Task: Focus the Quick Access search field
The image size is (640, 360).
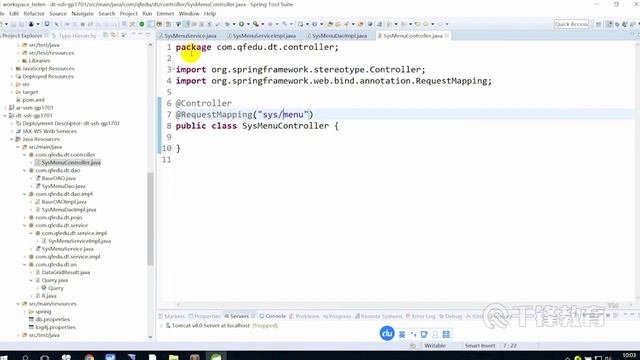Action: point(571,24)
